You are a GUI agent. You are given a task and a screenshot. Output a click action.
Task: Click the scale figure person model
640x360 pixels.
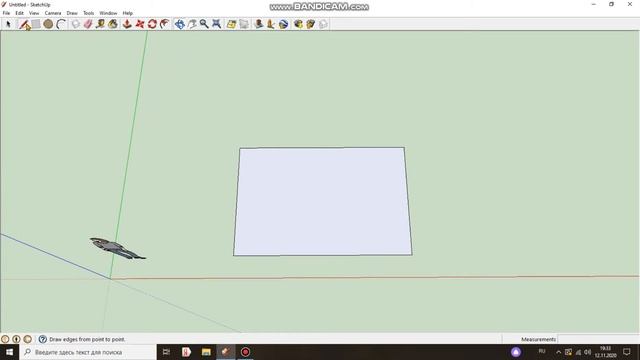click(117, 248)
